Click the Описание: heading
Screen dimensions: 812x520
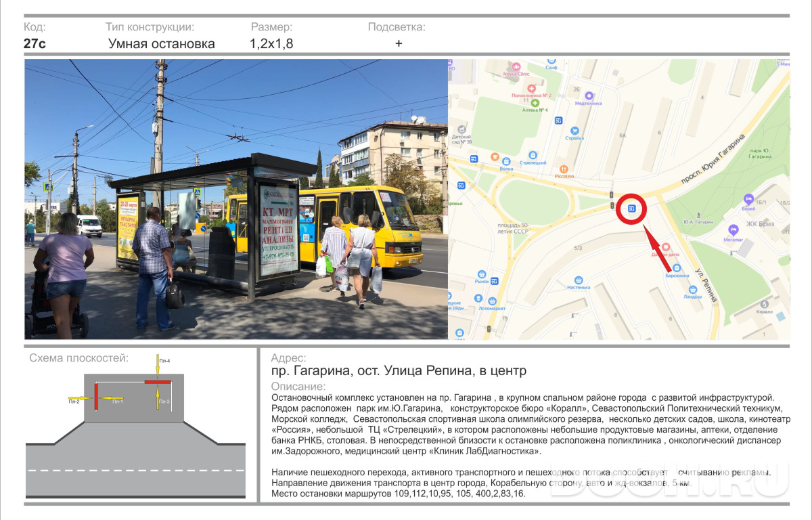pos(298,386)
